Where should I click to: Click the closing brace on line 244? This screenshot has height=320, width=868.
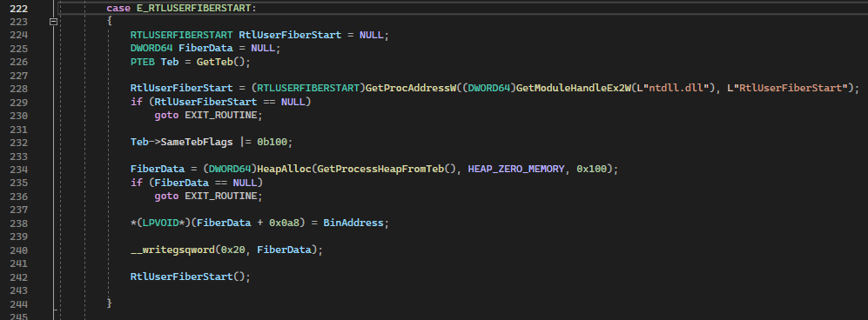point(109,303)
